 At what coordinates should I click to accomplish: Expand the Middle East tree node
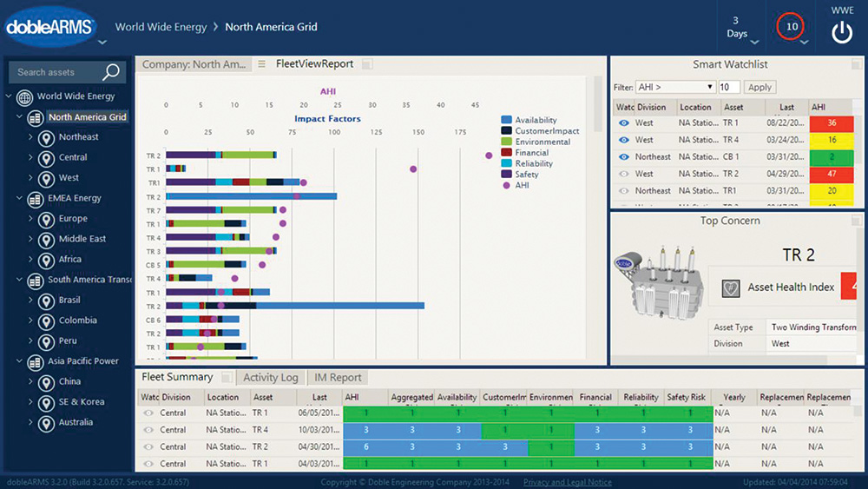[30, 239]
